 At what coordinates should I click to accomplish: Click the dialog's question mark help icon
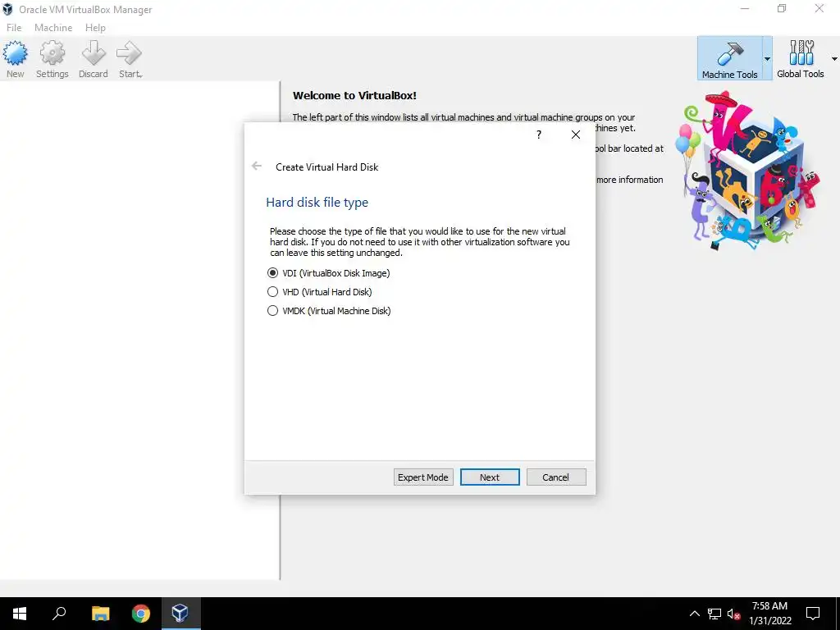[539, 135]
